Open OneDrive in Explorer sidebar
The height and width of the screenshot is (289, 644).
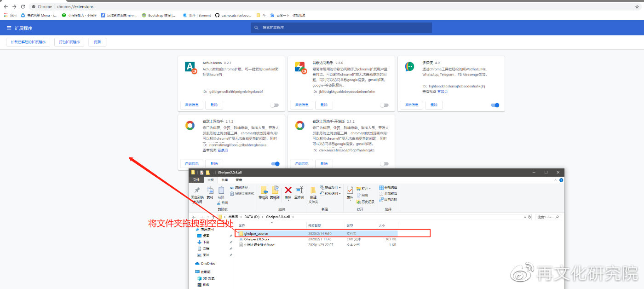[205, 264]
